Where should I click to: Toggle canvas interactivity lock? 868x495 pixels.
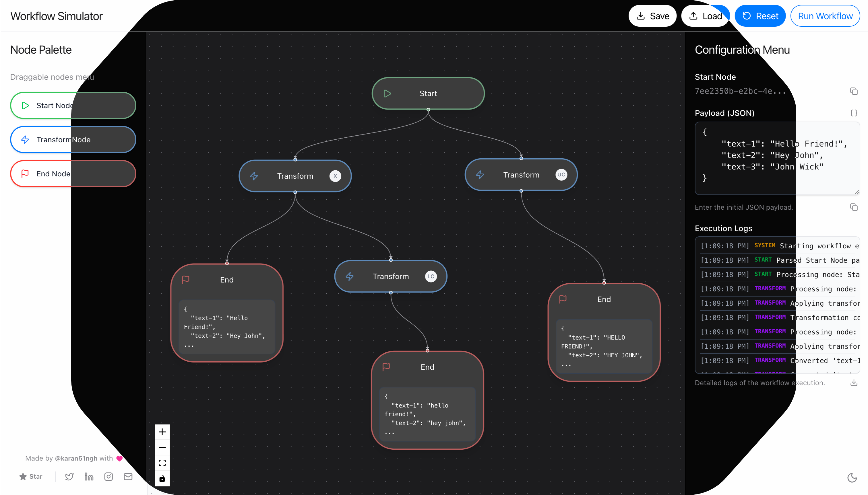click(x=162, y=479)
